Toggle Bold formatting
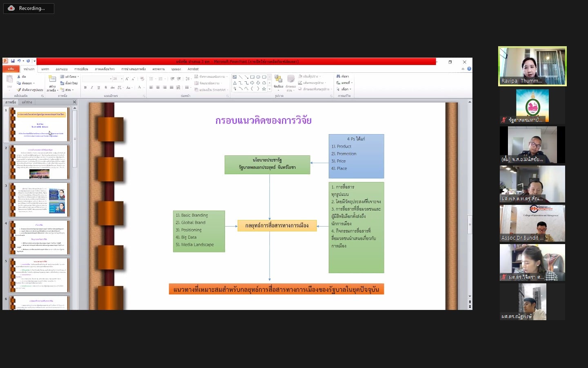588x368 pixels. pyautogui.click(x=85, y=88)
